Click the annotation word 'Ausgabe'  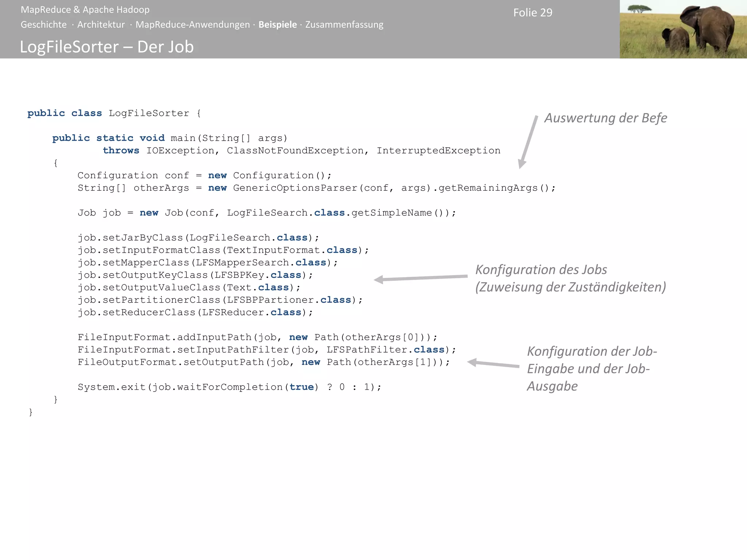[552, 386]
